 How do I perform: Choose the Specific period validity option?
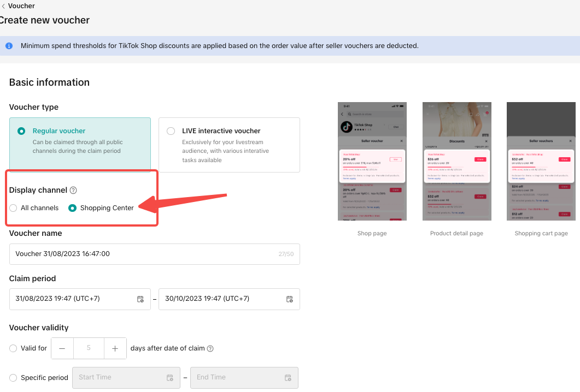tap(13, 378)
